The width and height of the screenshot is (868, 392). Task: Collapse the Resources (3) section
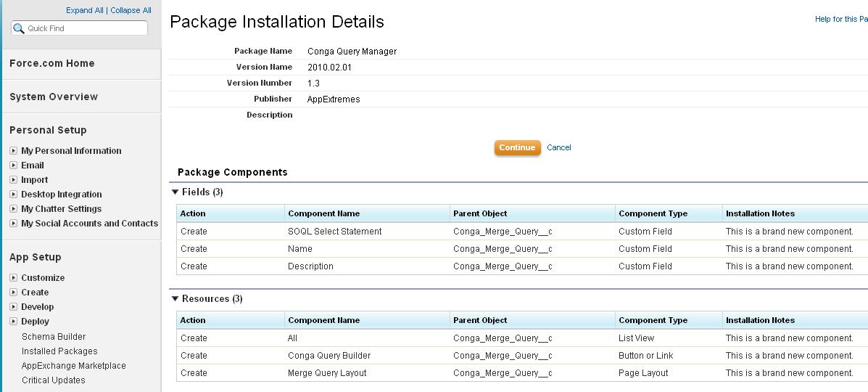(x=175, y=298)
